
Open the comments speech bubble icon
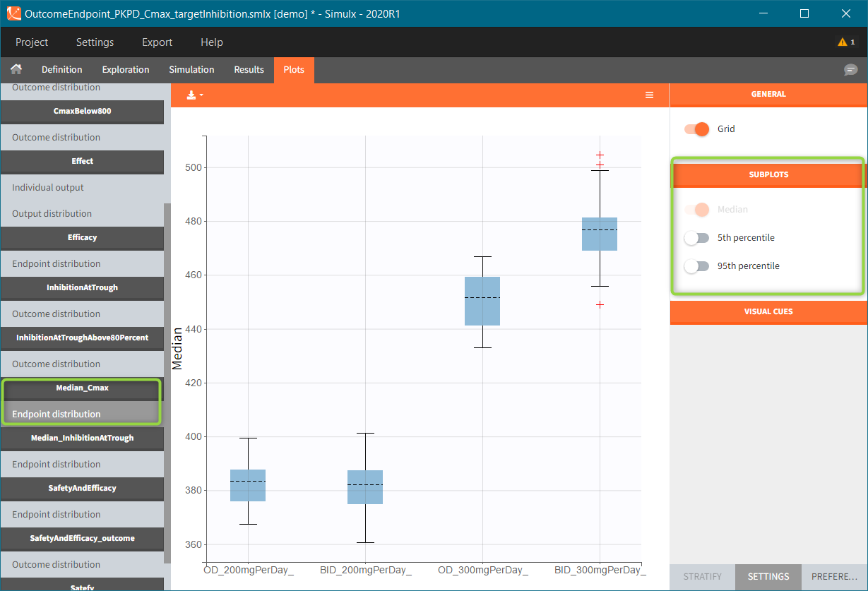tap(850, 70)
